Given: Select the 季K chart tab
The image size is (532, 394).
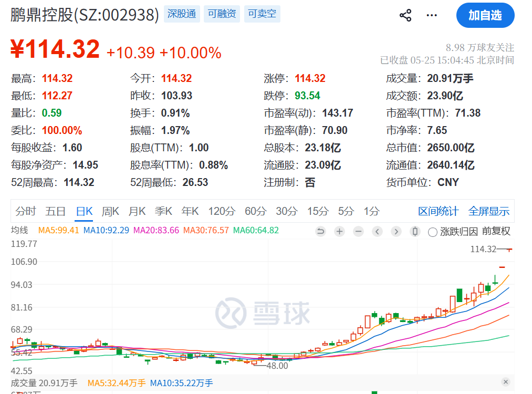Looking at the screenshot, I should point(163,211).
